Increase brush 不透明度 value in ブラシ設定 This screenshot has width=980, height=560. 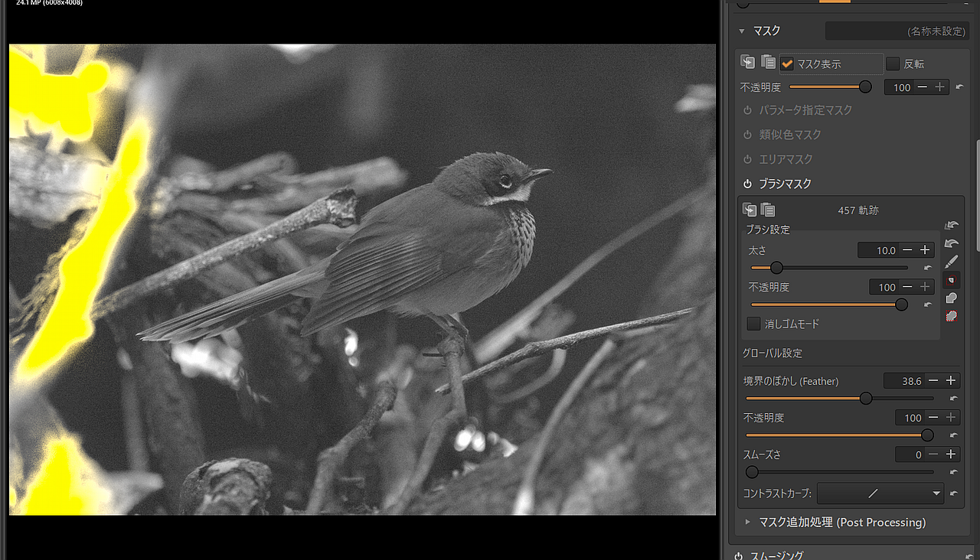point(925,287)
